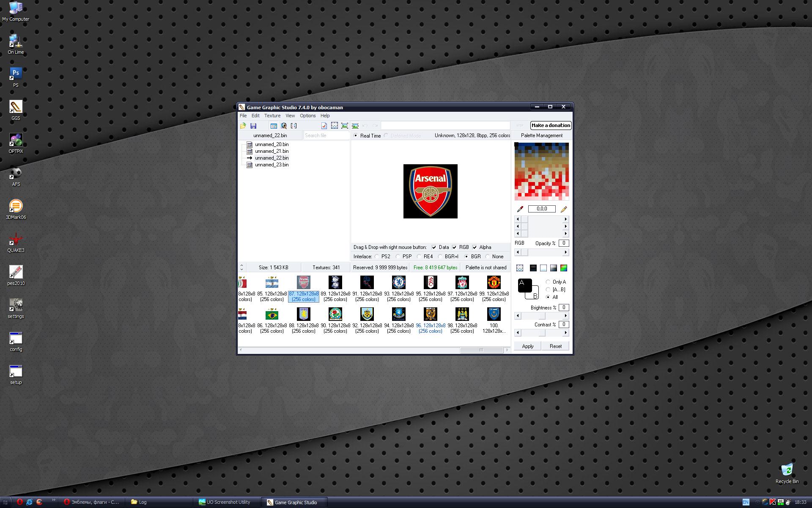Screen dimensions: 812x508
Task: Click the Brightness slider thumb
Action: pos(542,316)
